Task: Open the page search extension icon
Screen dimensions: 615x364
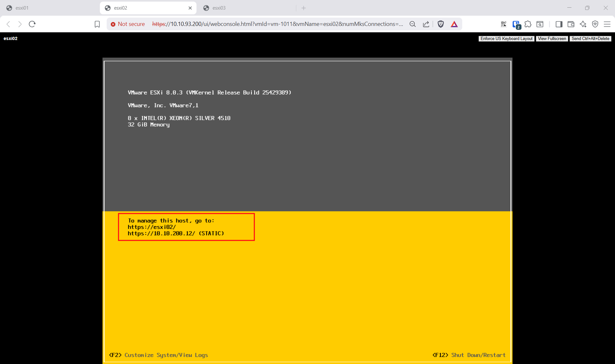Action: 540,24
